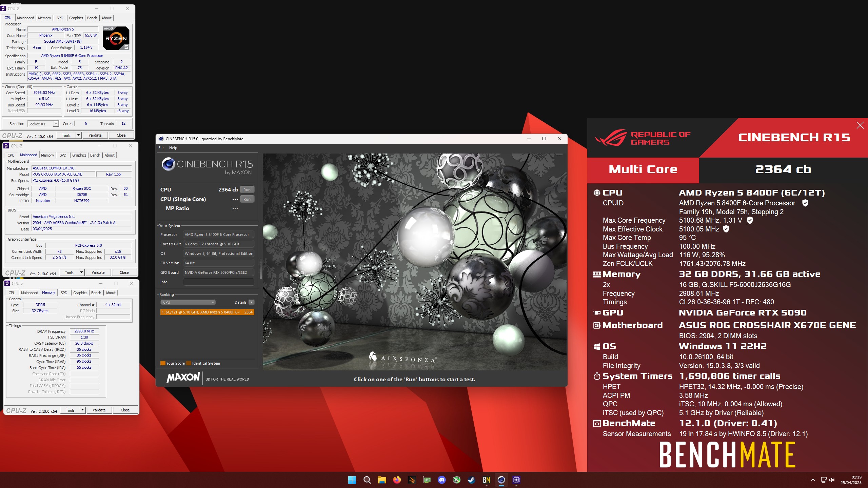Image resolution: width=868 pixels, height=488 pixels.
Task: Click Tools button in CPU-Z processor window
Action: 66,135
